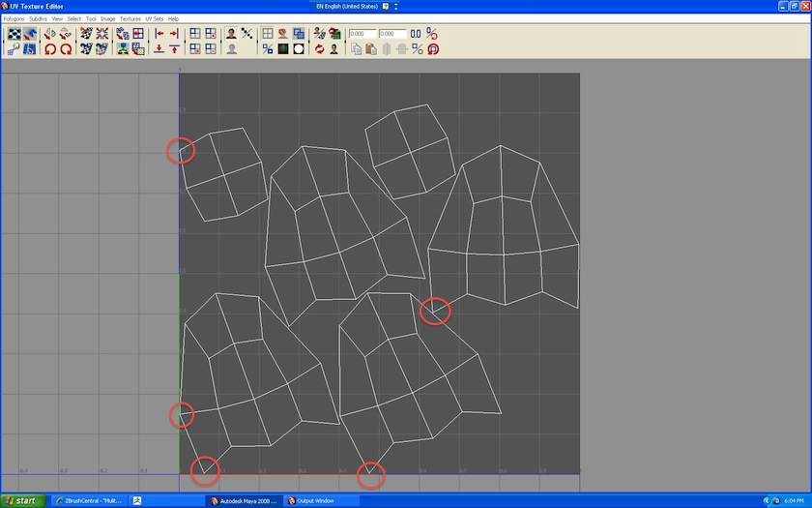This screenshot has height=508, width=812.
Task: Expand the UV Sets menu
Action: pyautogui.click(x=155, y=18)
